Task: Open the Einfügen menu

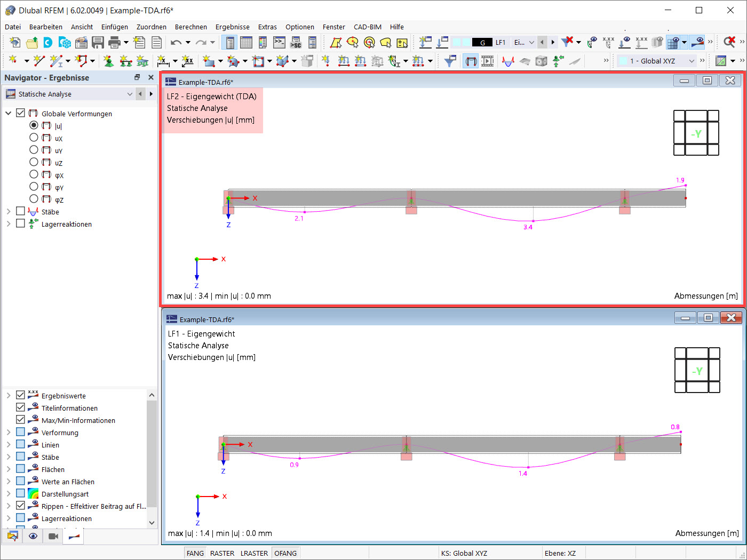Action: tap(115, 27)
